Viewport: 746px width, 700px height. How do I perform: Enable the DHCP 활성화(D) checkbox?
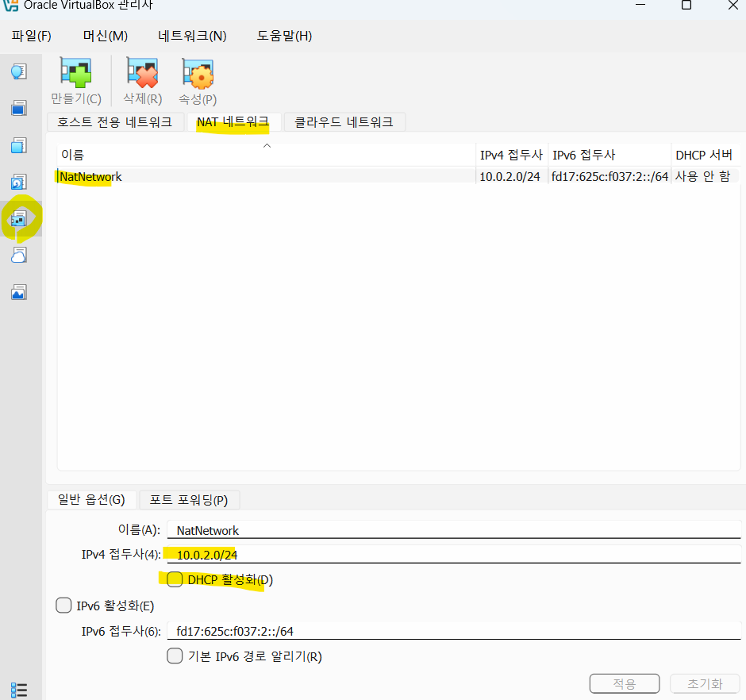coord(175,579)
